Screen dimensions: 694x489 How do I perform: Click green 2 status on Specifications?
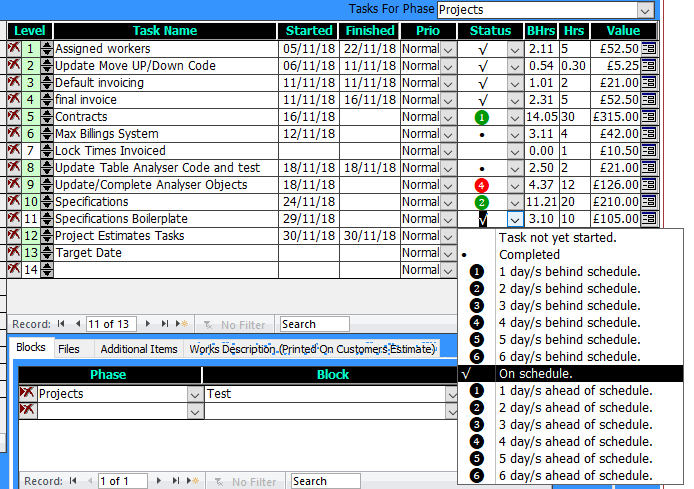click(x=482, y=202)
